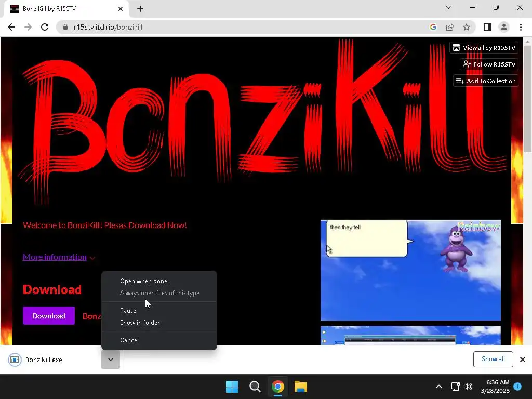Open File Explorer from taskbar

[x=301, y=387]
